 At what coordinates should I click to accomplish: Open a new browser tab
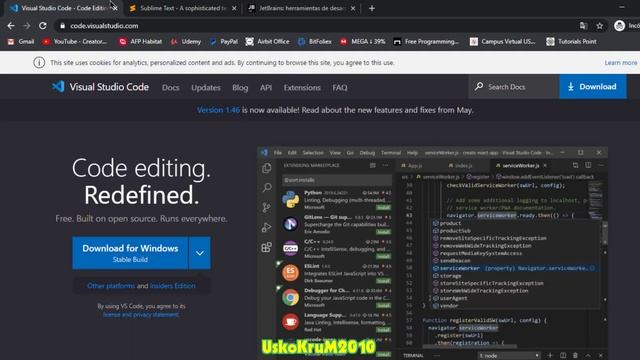[372, 8]
